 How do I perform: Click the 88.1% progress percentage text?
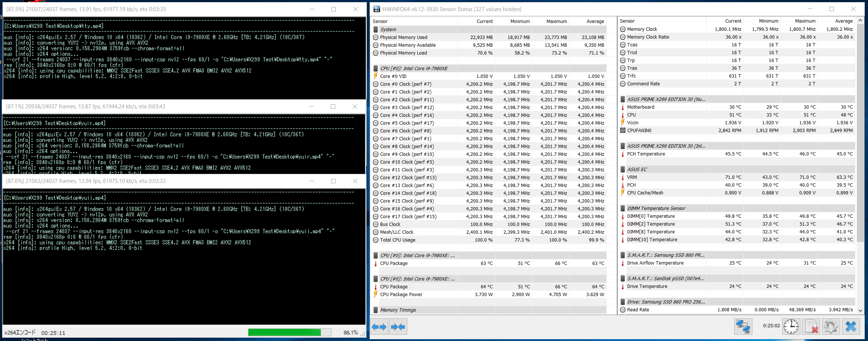350,332
